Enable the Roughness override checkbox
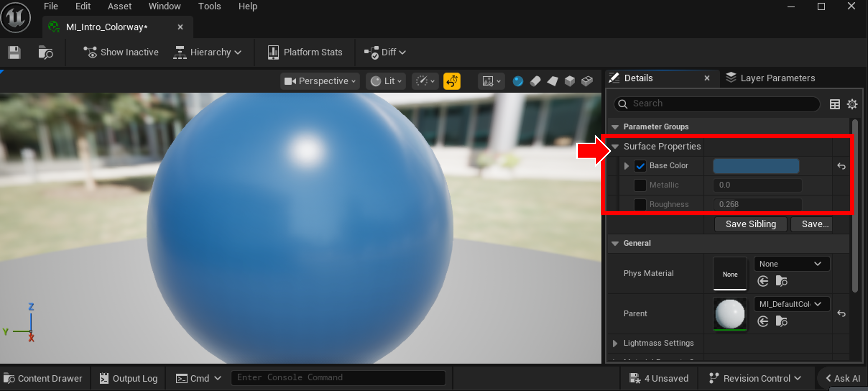 [640, 204]
